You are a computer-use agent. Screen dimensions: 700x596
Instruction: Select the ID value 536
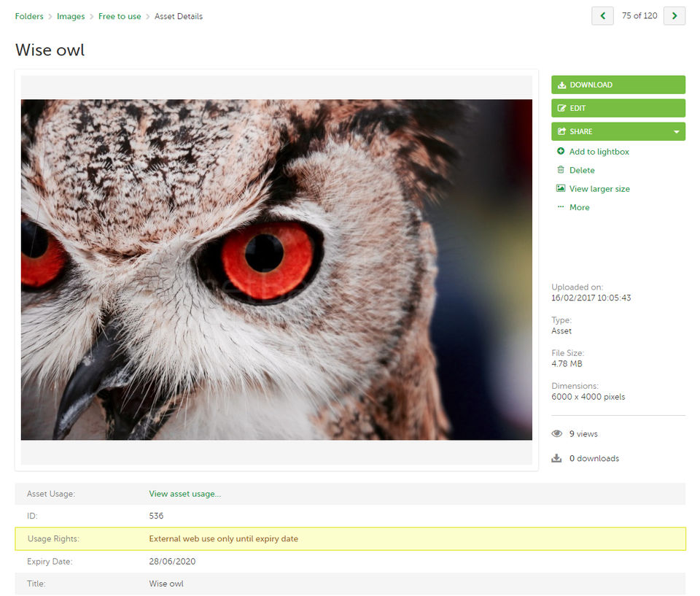[156, 516]
